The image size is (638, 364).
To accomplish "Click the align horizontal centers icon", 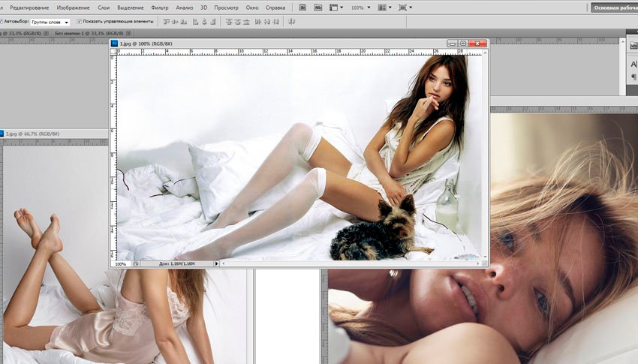I will click(204, 22).
